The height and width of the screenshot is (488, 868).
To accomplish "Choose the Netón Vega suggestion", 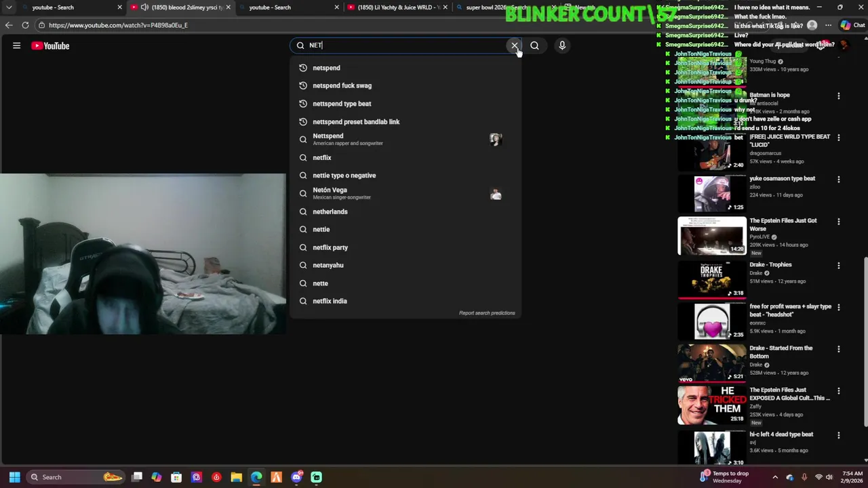I will tap(406, 193).
